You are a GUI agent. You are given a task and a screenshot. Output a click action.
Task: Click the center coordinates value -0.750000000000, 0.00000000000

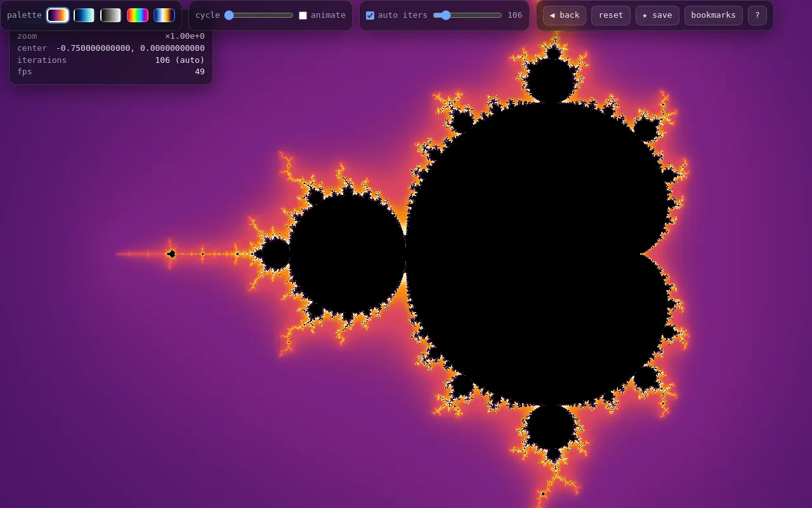point(130,48)
